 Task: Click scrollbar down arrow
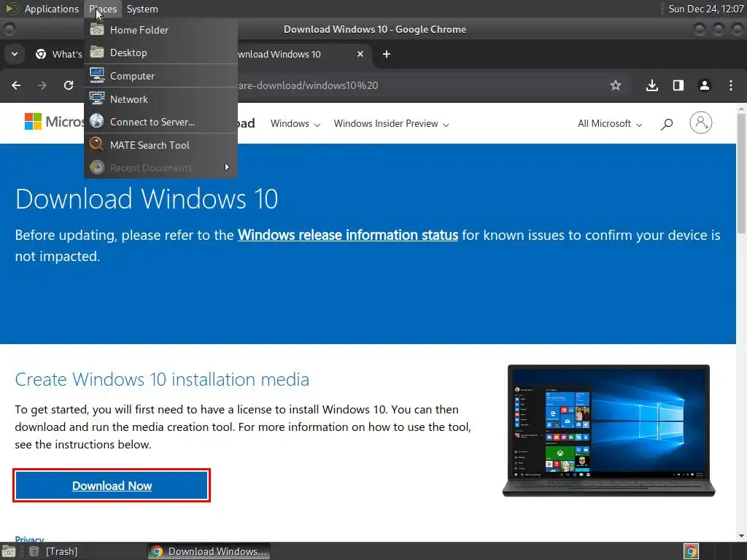[741, 536]
